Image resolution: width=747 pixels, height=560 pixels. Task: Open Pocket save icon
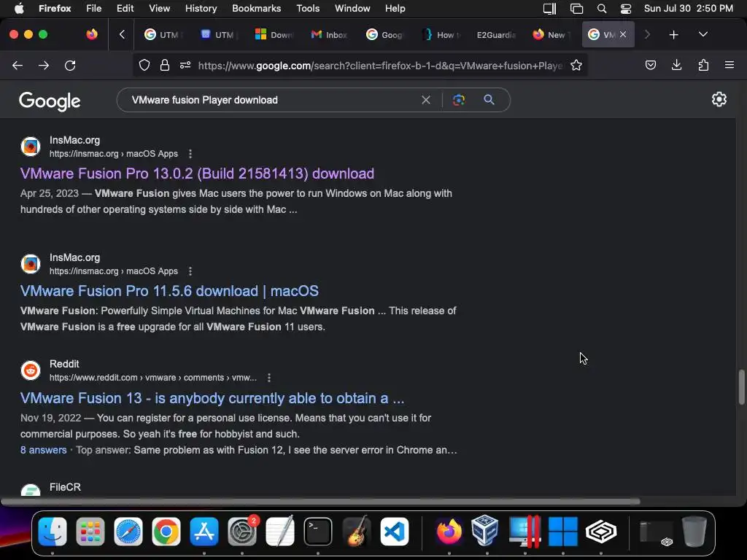[x=650, y=65]
